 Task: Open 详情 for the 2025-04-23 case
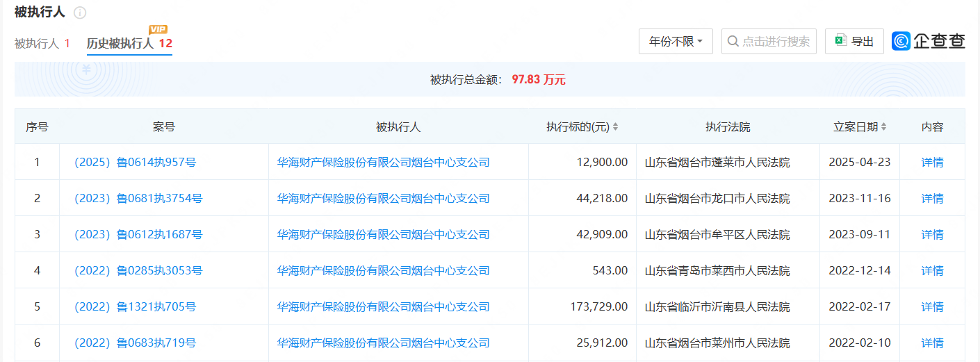tap(932, 163)
